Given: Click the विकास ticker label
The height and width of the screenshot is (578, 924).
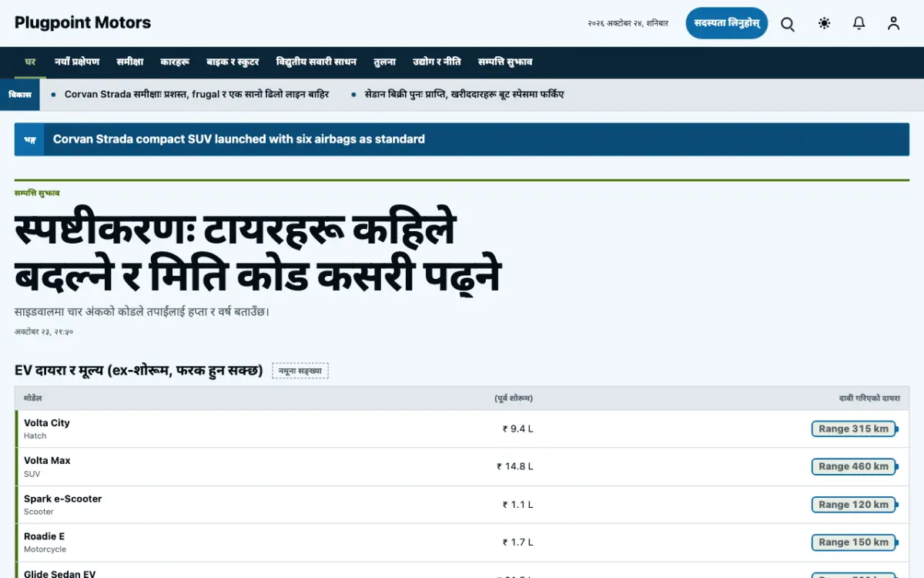Looking at the screenshot, I should 20,95.
